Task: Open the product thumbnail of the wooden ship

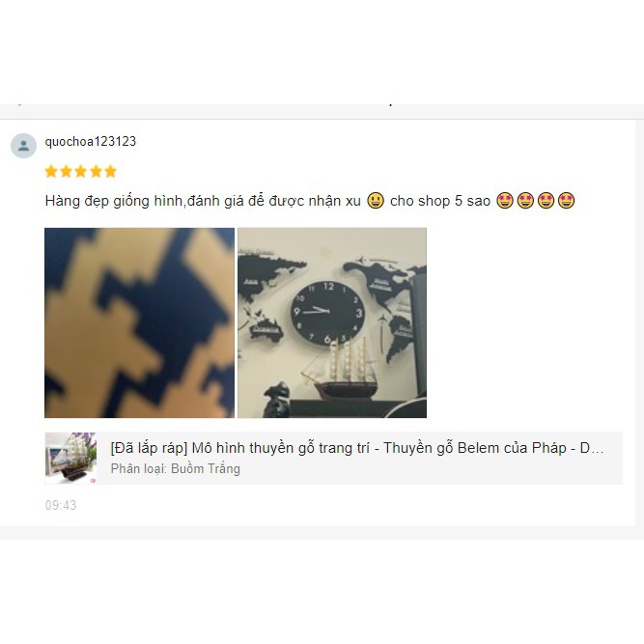Action: coord(70,458)
